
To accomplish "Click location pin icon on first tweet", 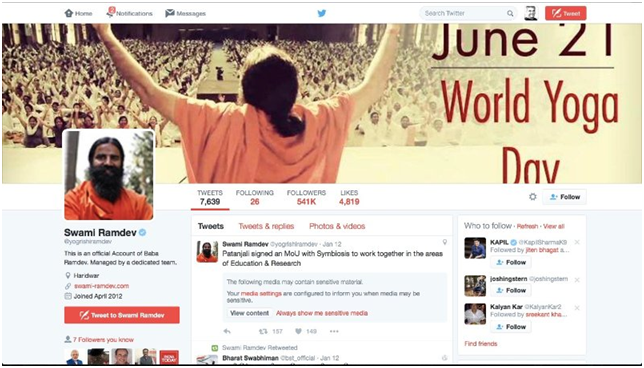I will [444, 242].
